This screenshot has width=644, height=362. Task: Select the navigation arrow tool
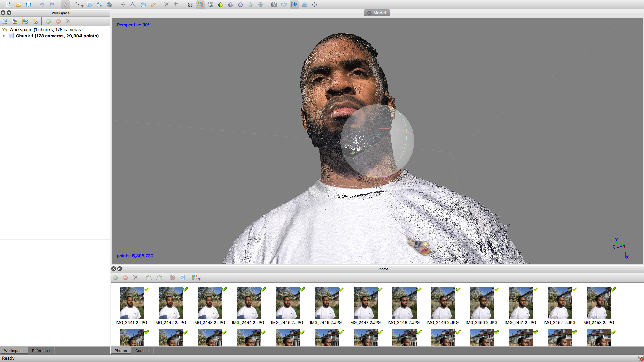(x=66, y=5)
